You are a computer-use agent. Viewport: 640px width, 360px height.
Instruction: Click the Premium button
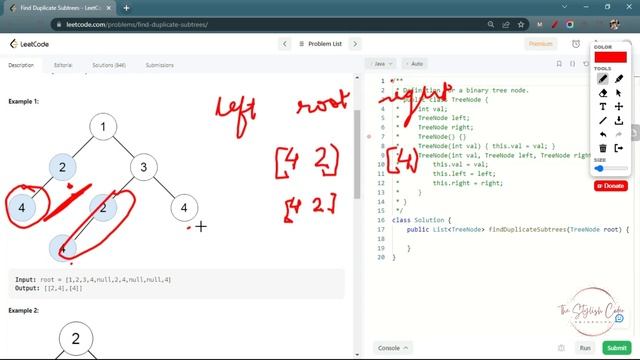tap(540, 44)
